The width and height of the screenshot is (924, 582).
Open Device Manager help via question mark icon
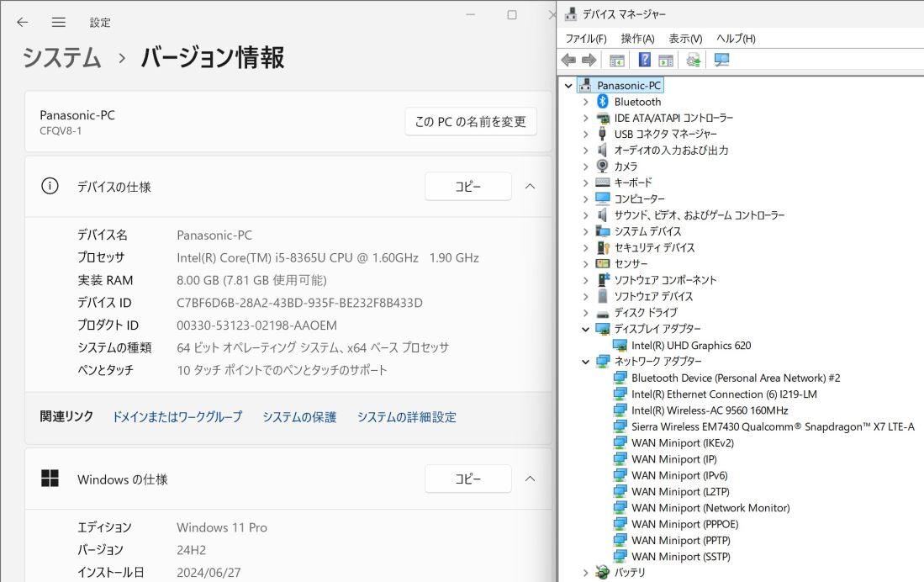point(644,59)
